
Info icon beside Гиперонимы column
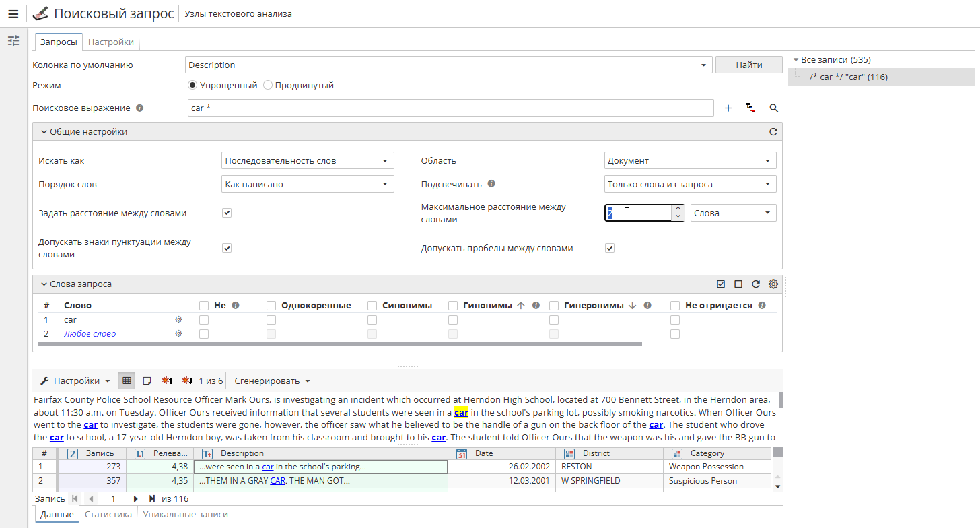(x=647, y=305)
